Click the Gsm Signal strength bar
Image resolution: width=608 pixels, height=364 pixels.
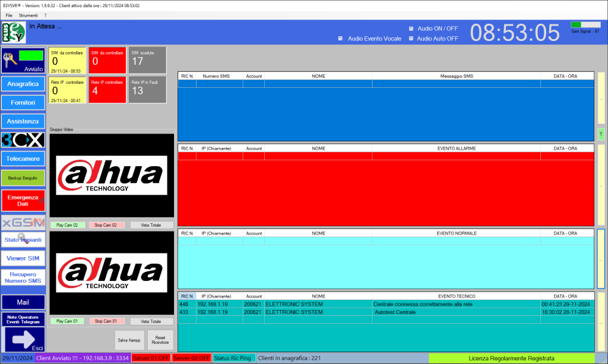(585, 25)
